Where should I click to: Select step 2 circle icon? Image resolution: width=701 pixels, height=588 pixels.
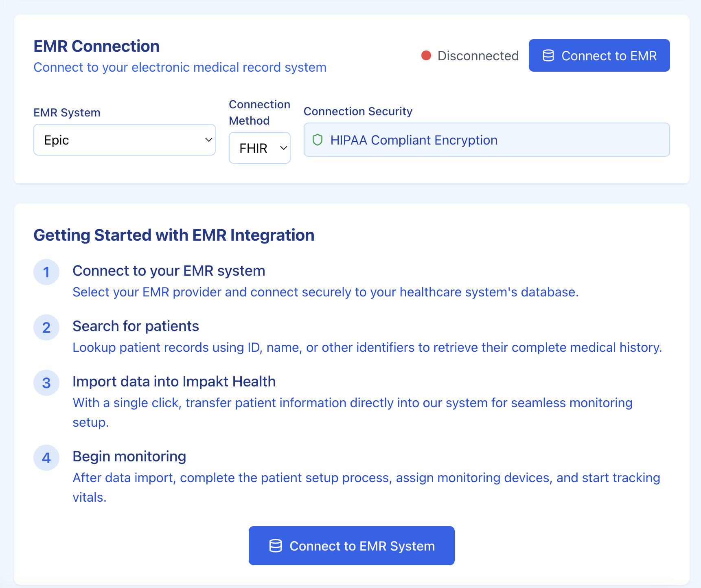point(46,327)
